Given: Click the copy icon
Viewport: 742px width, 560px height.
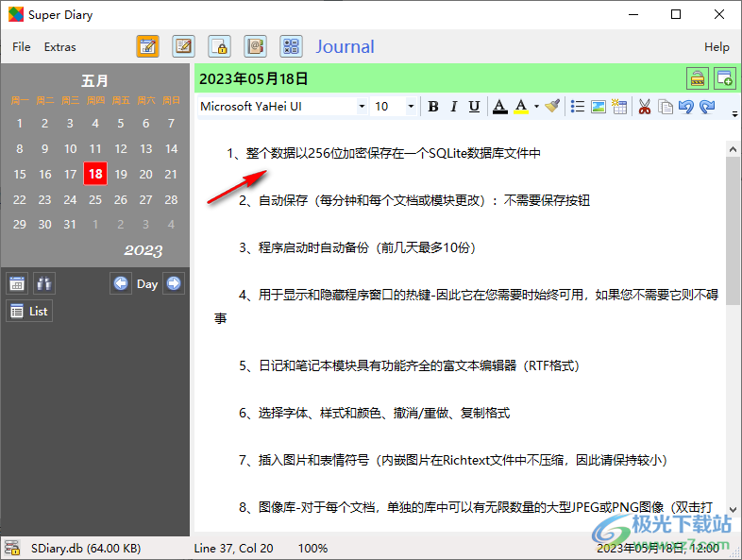Looking at the screenshot, I should point(666,107).
